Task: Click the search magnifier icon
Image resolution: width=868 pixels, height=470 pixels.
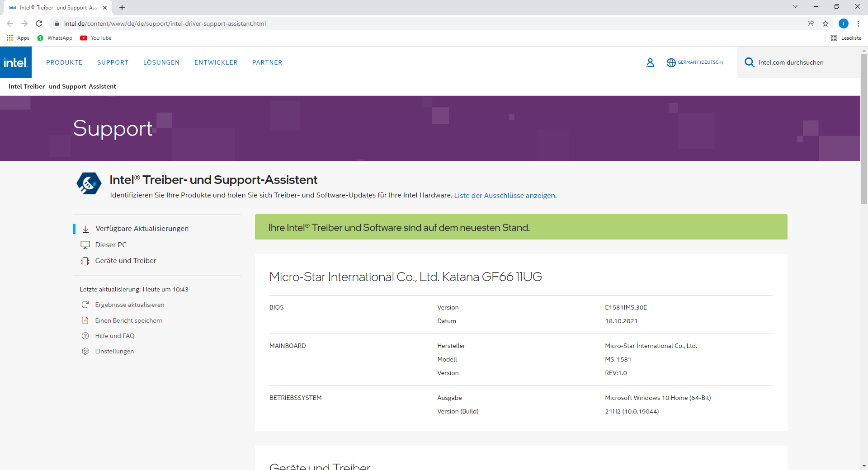Action: click(x=749, y=62)
